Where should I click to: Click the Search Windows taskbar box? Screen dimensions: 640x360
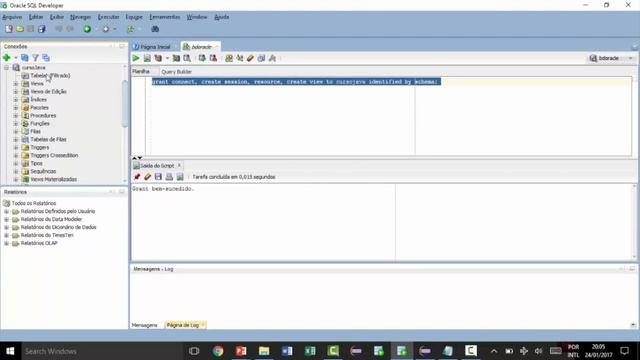102,351
